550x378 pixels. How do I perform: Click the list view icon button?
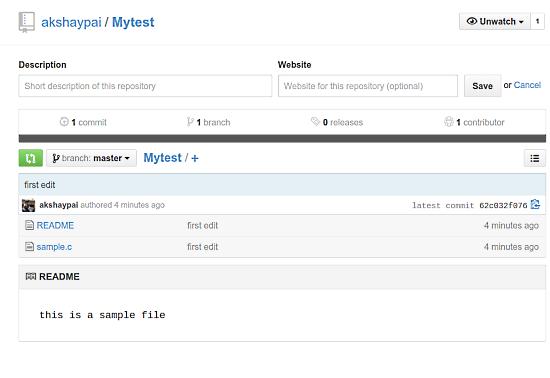click(535, 158)
